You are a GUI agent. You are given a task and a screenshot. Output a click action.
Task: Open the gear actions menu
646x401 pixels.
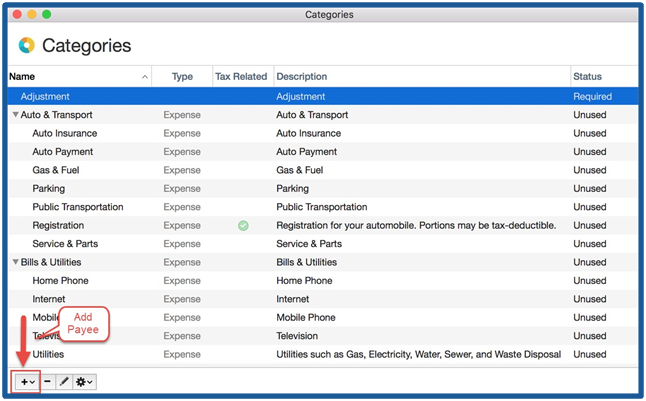[85, 382]
